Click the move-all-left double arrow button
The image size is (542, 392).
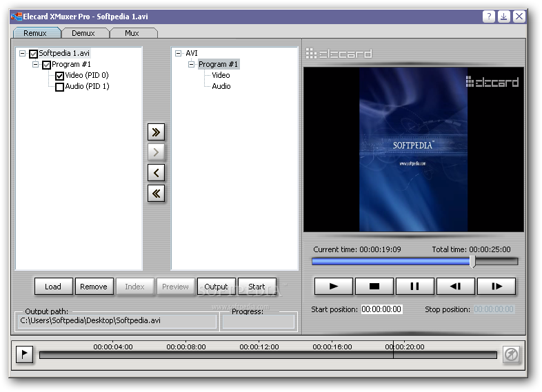156,193
